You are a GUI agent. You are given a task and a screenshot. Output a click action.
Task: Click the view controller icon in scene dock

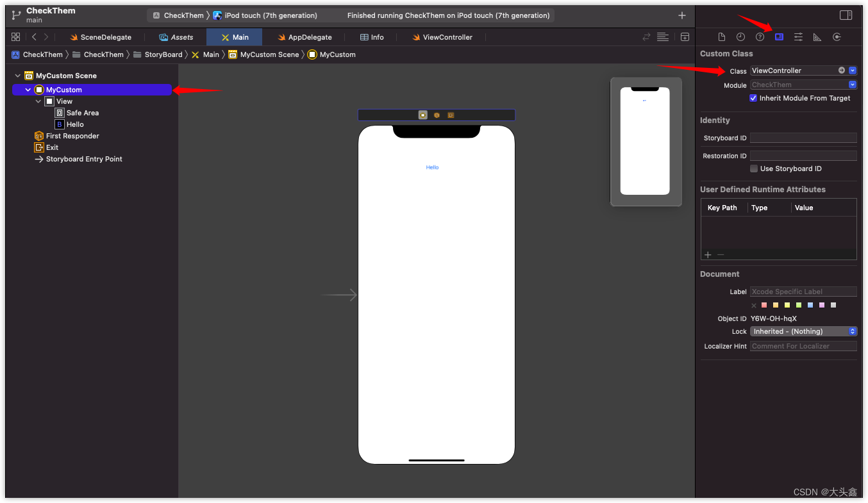[x=423, y=115]
